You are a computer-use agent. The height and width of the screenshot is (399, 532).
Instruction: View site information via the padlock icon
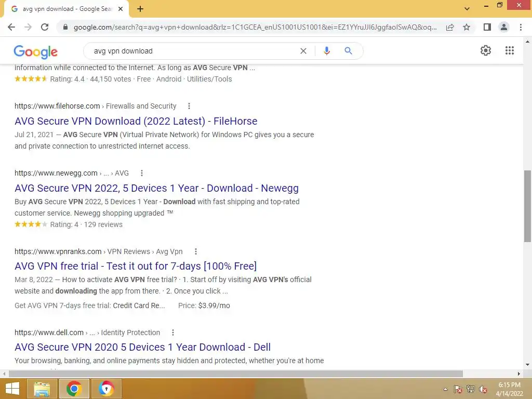point(65,27)
